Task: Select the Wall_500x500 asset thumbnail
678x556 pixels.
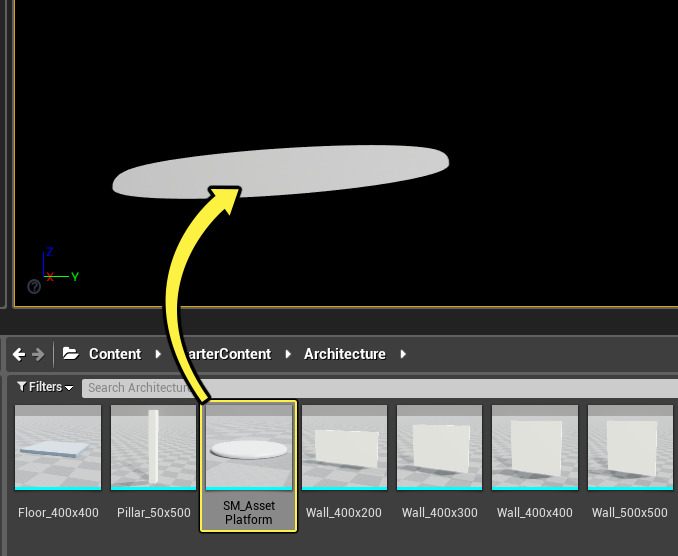Action: click(x=630, y=447)
